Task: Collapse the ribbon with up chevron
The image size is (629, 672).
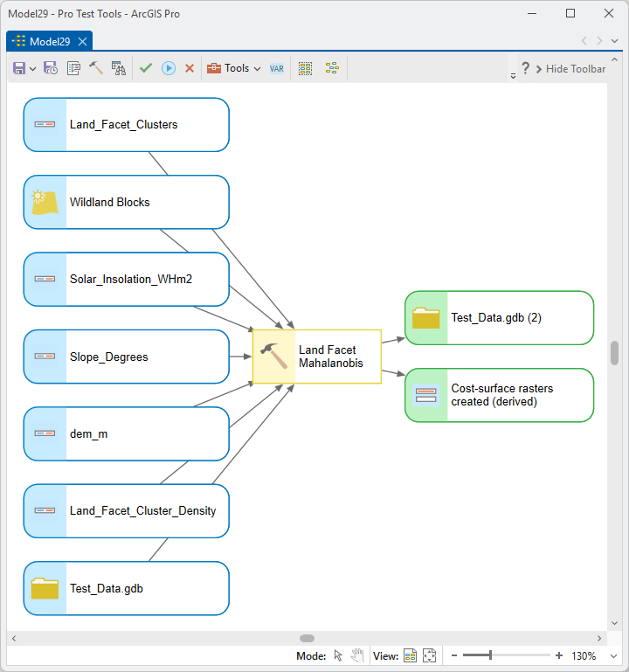Action: 614,59
